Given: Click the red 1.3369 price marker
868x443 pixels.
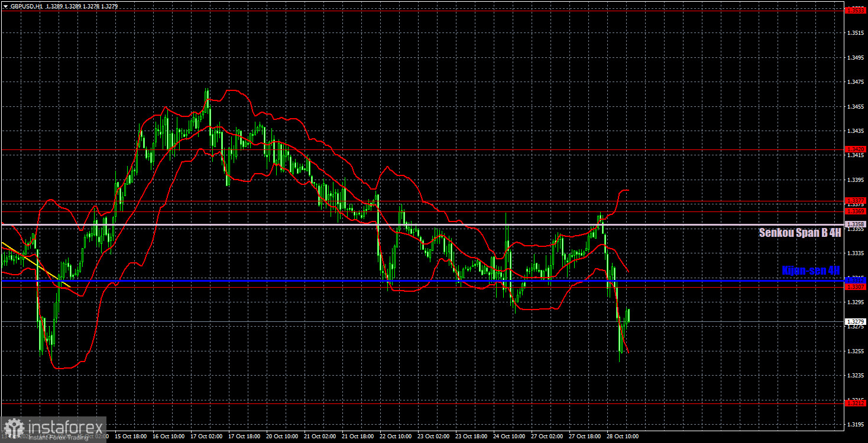Looking at the screenshot, I should (x=855, y=211).
